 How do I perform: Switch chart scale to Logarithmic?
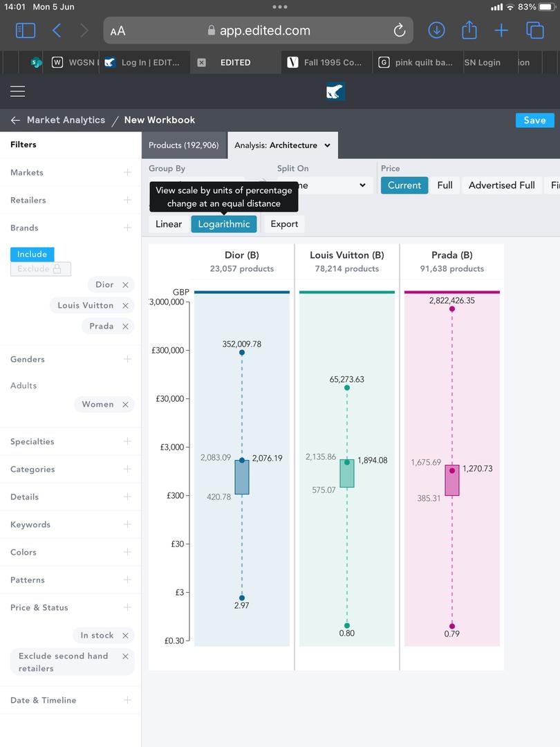[x=224, y=224]
